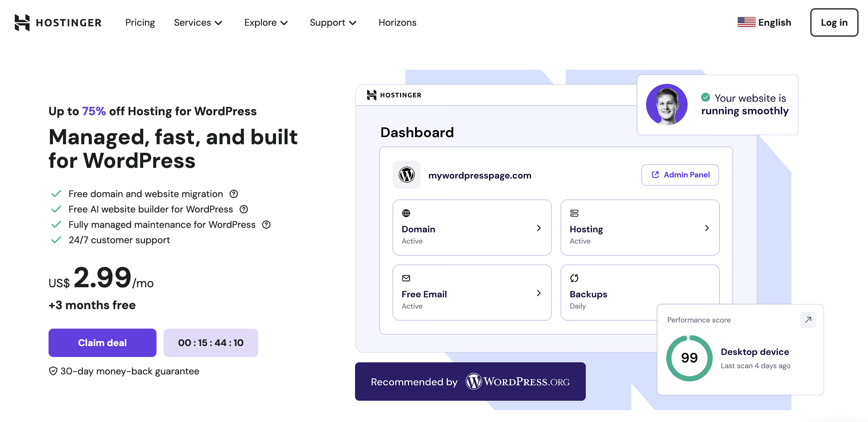
Task: Click the Hostinger logo in dashboard mockup
Action: [394, 95]
